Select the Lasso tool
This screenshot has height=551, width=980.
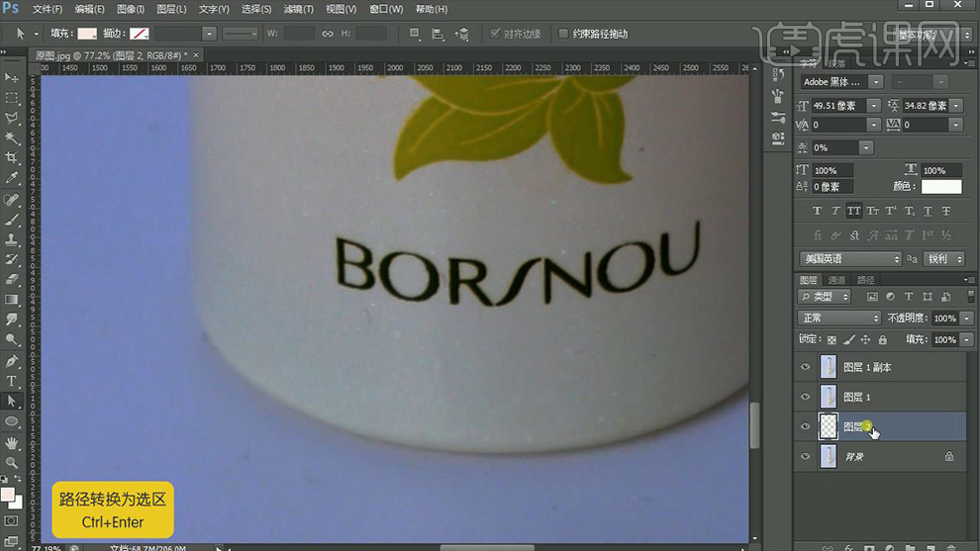tap(11, 118)
